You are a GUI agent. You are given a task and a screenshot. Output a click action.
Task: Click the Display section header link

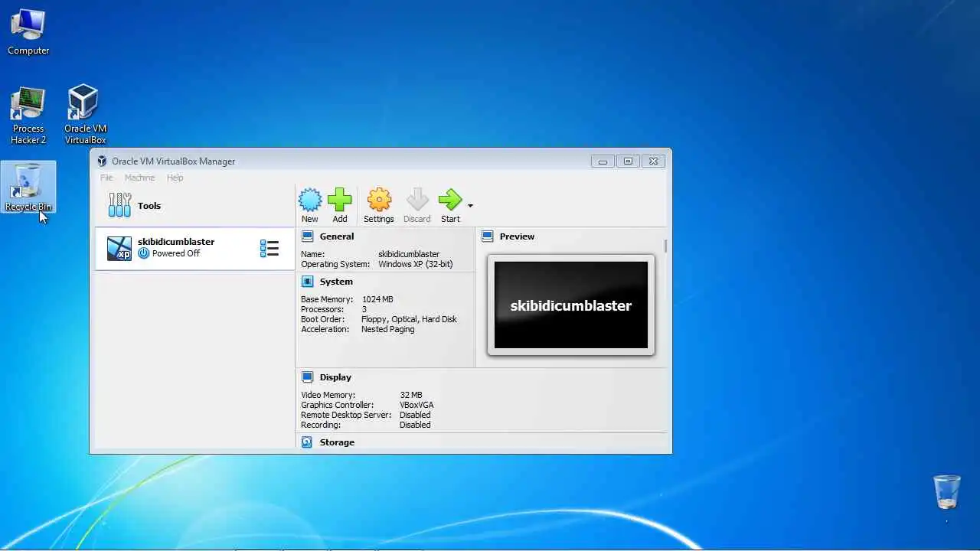[x=335, y=377]
